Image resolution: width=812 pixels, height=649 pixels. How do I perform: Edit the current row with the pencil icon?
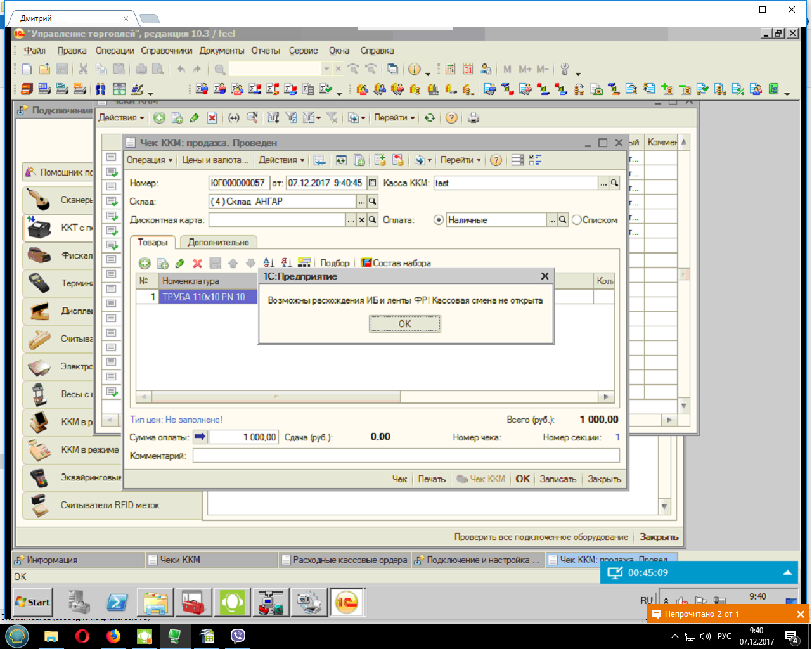point(180,263)
